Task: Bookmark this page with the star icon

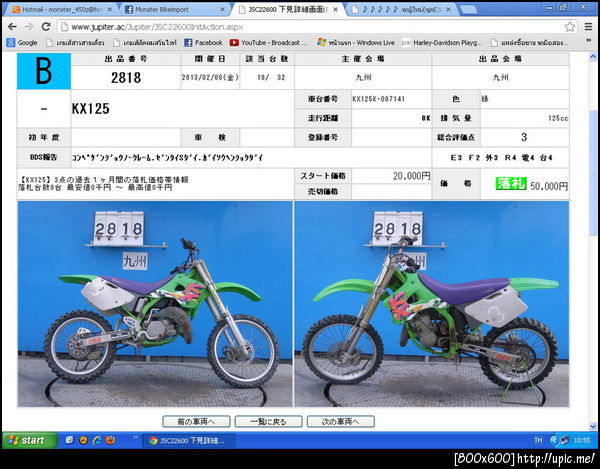Action: click(570, 27)
